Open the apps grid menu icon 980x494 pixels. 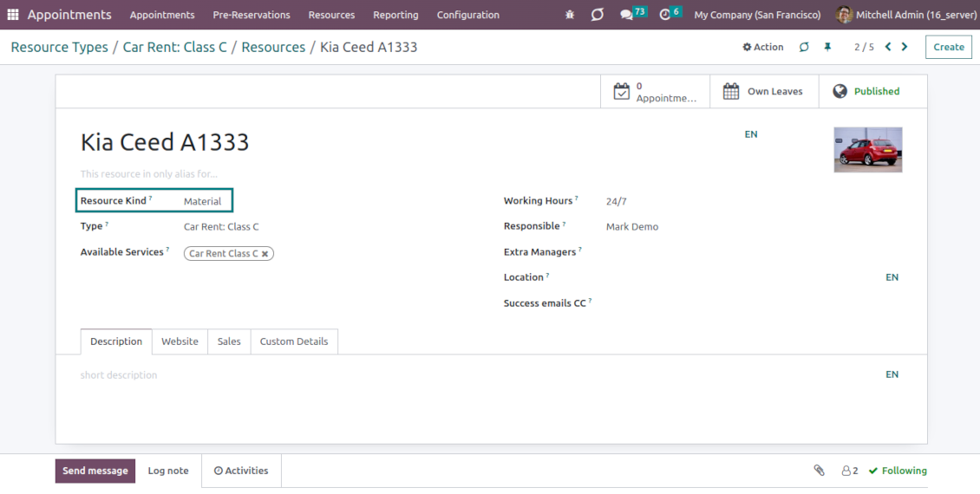coord(13,15)
